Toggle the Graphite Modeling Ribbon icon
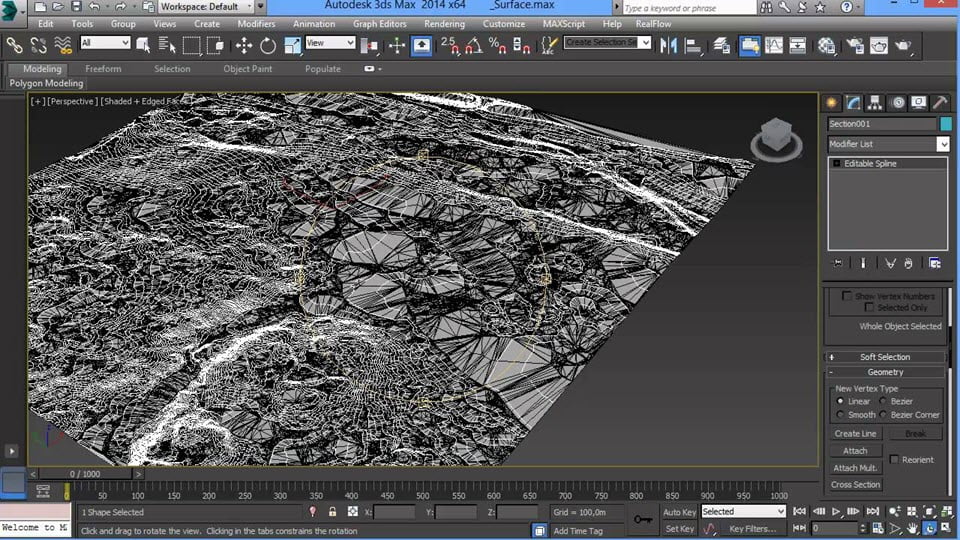Viewport: 960px width, 540px height. (749, 45)
